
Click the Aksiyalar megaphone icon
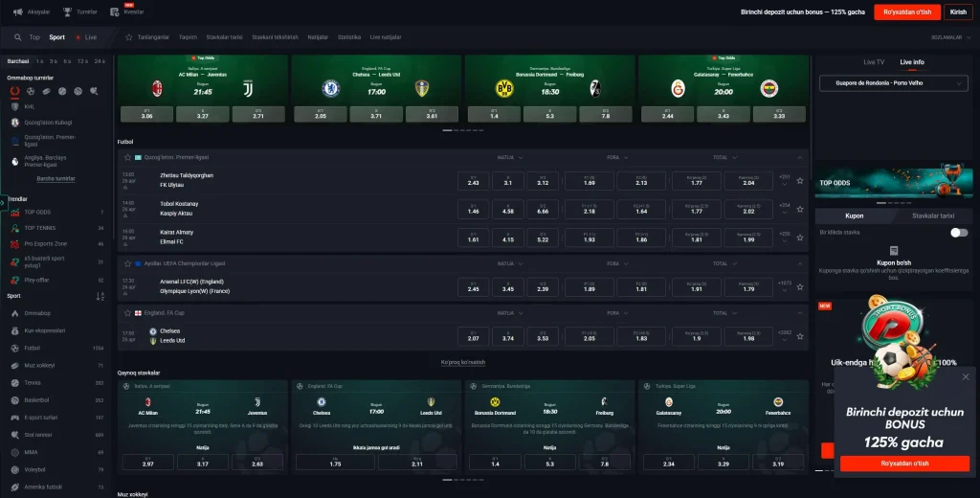click(x=18, y=11)
